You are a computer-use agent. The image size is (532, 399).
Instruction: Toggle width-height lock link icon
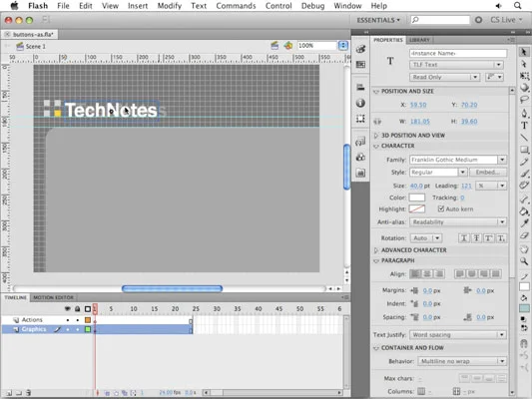pos(377,122)
